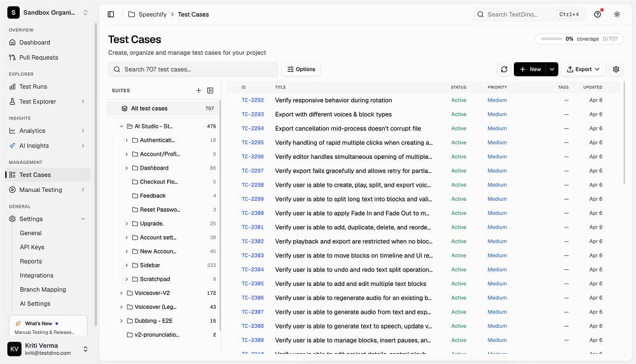Image resolution: width=636 pixels, height=364 pixels.
Task: Open the Export dropdown
Action: pos(583,69)
